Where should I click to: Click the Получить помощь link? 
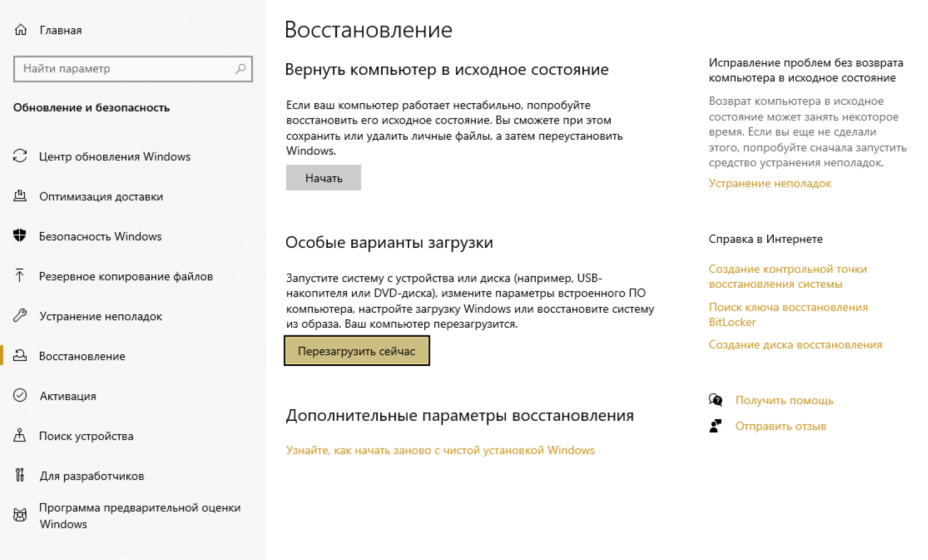[784, 400]
